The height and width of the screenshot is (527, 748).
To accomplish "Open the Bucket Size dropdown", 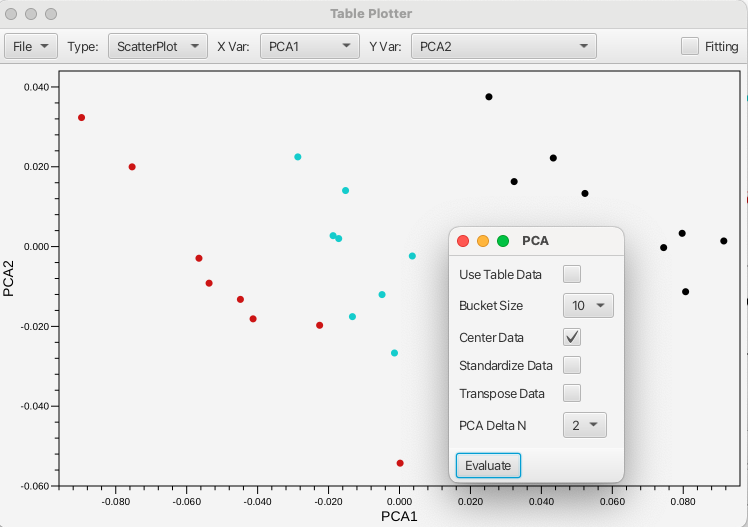I will click(588, 305).
